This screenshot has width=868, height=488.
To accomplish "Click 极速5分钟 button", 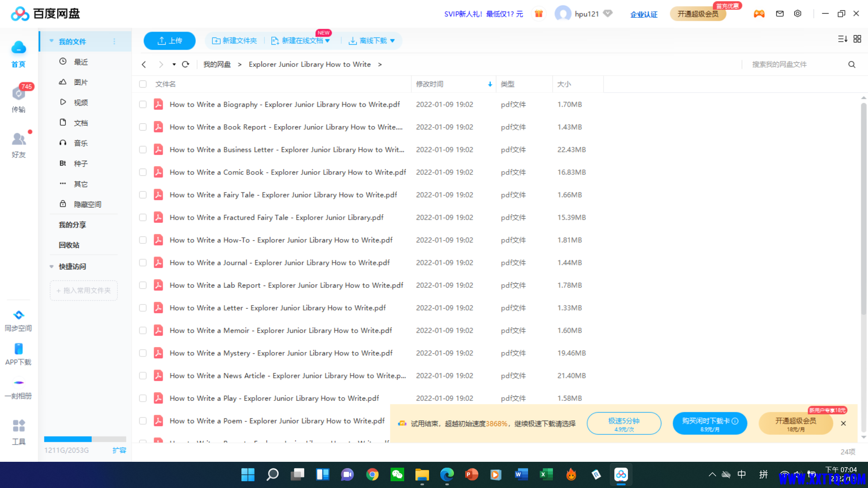I will click(x=624, y=423).
